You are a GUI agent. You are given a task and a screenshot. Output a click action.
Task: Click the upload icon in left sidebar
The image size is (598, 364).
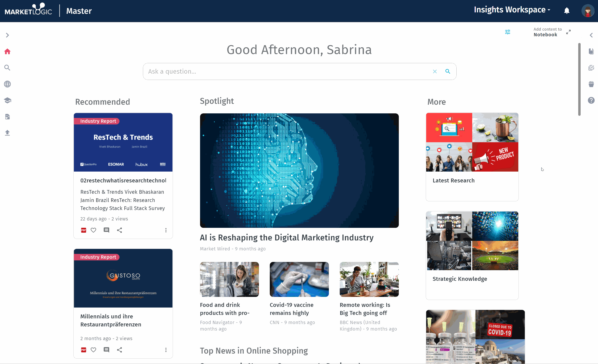point(7,133)
